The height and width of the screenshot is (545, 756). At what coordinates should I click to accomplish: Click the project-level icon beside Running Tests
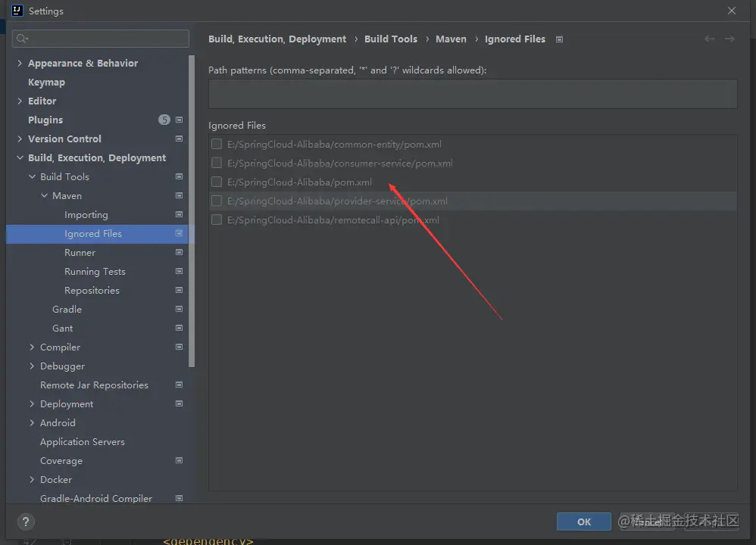coord(179,271)
